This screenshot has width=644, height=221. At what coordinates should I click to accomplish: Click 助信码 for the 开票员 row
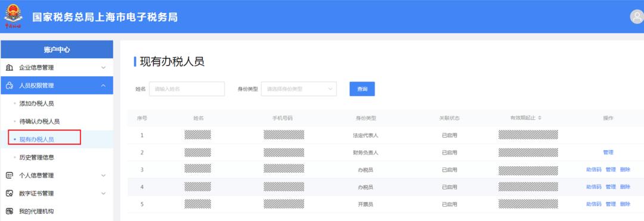coord(593,204)
